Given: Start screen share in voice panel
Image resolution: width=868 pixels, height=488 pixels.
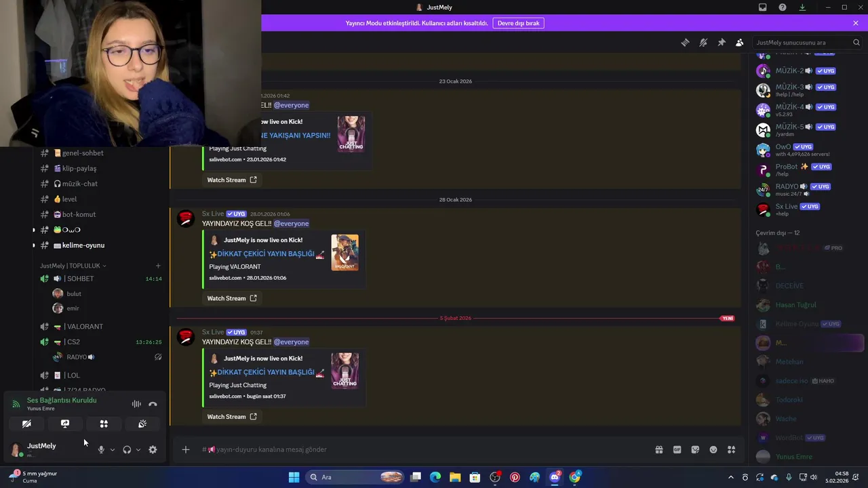Looking at the screenshot, I should (x=65, y=424).
